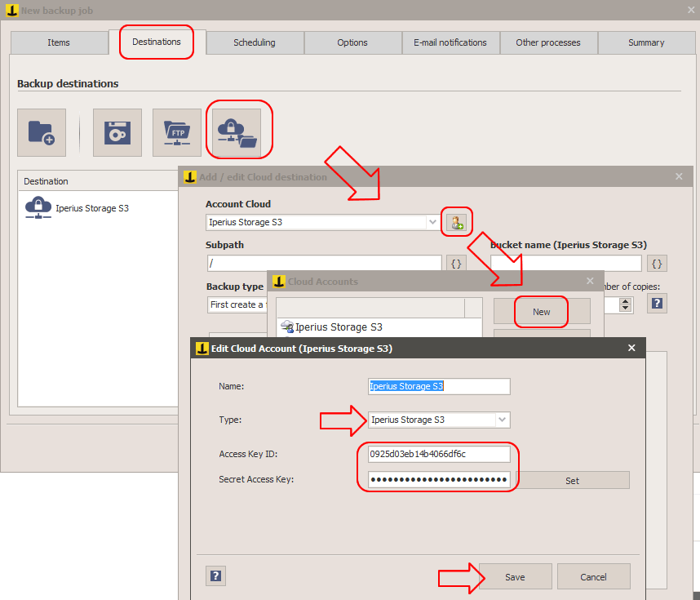Open the variables {} picker next to Subpath
The image size is (700, 600).
tap(456, 263)
